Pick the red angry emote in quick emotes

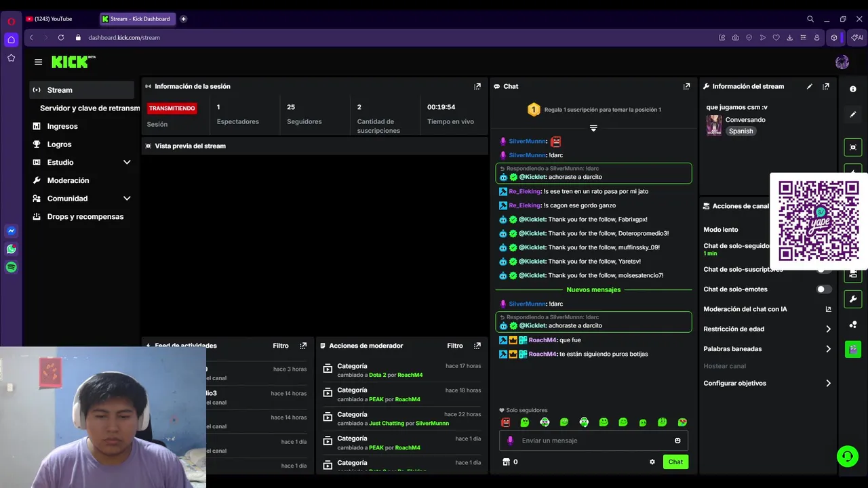(x=505, y=422)
